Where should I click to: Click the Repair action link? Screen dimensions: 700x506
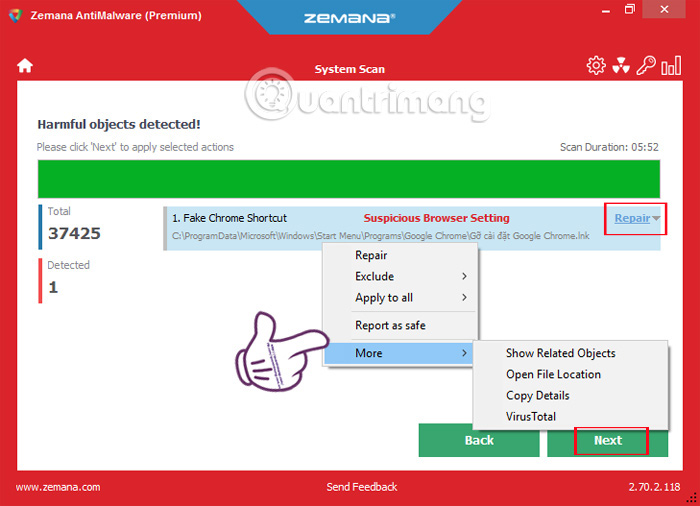632,218
